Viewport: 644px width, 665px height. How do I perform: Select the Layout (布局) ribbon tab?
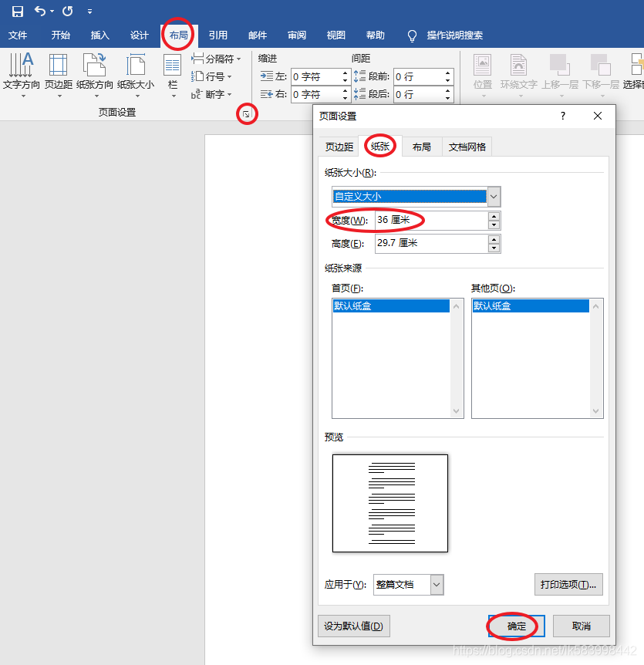(x=178, y=35)
